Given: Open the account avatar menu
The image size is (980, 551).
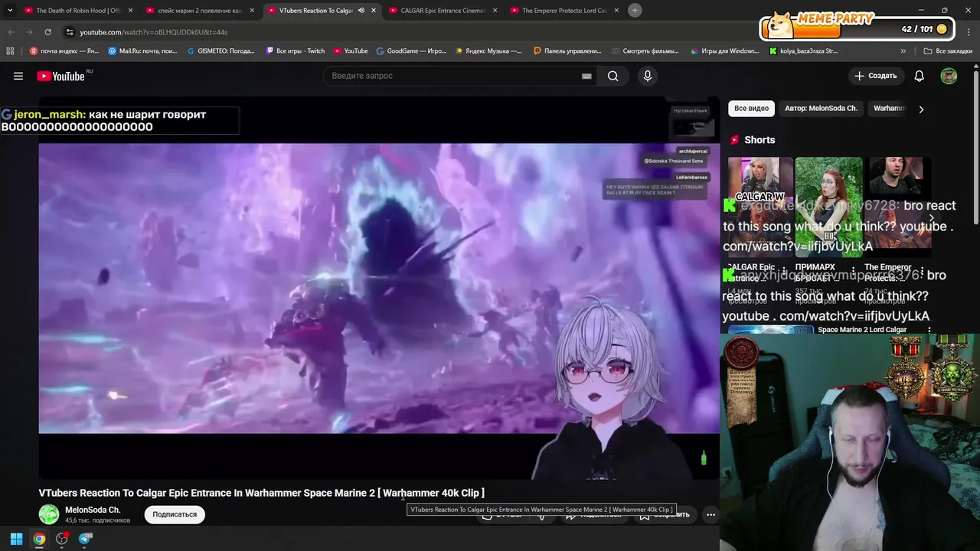Looking at the screenshot, I should [949, 76].
